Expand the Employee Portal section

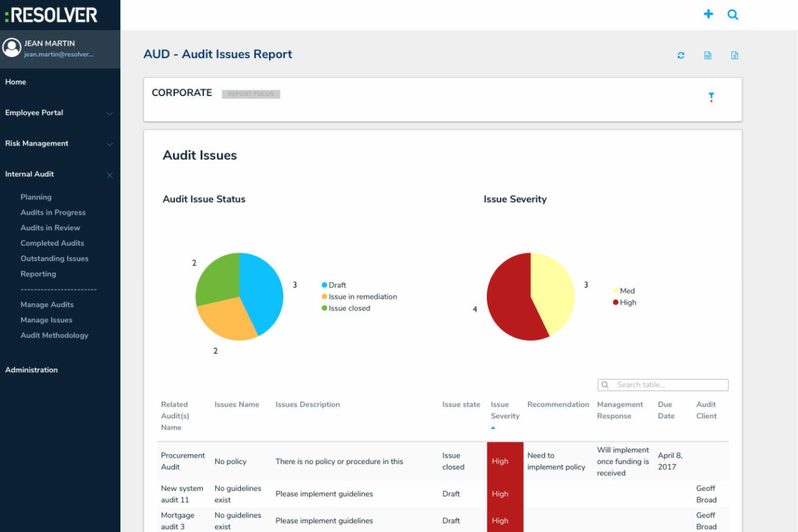[34, 113]
